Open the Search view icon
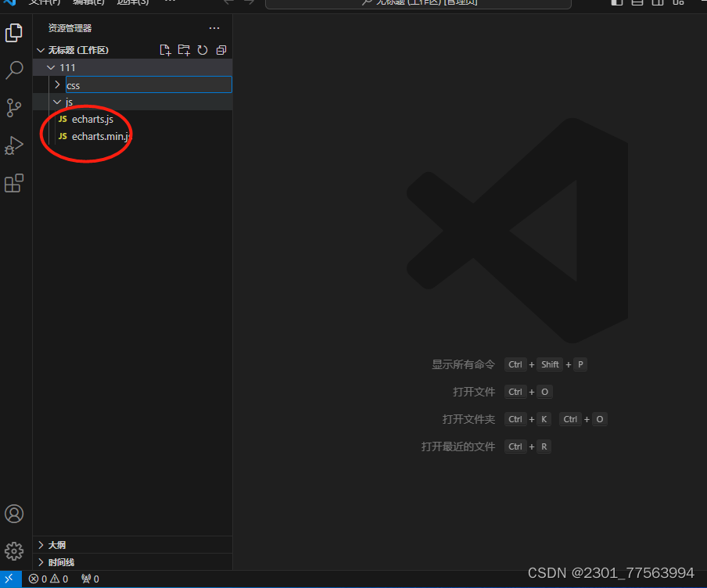Viewport: 707px width, 588px height. click(x=14, y=70)
